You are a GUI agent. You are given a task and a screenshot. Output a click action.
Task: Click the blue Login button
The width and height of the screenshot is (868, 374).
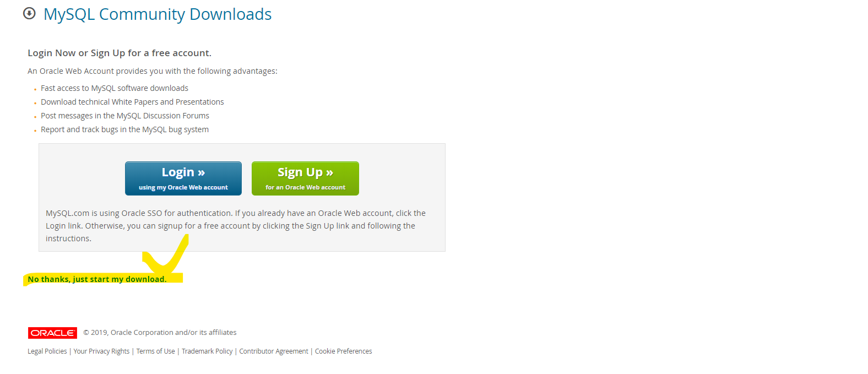point(183,178)
